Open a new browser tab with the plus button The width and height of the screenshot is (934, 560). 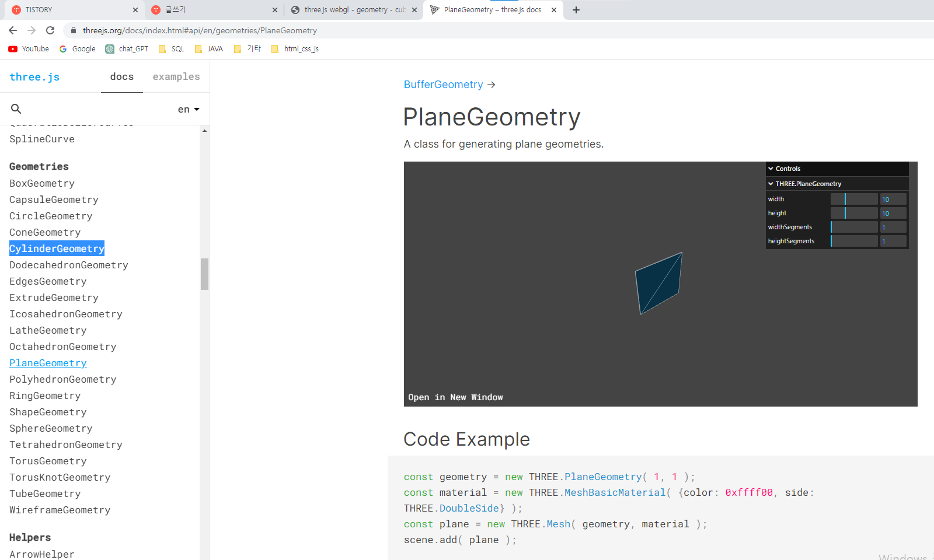tap(576, 10)
